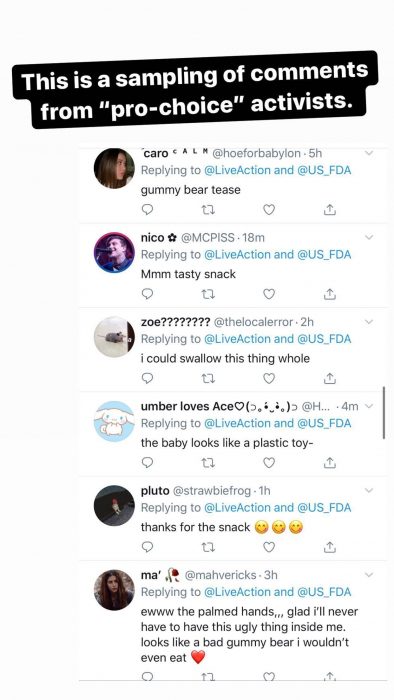Share umber's "plastic toy" tweet

(329, 462)
